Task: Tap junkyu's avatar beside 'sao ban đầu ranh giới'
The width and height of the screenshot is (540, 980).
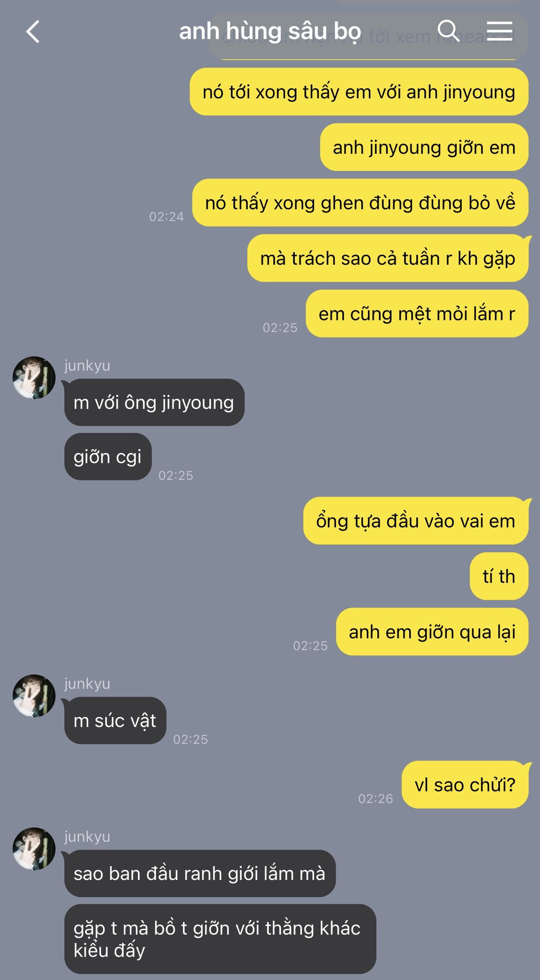Action: [34, 849]
